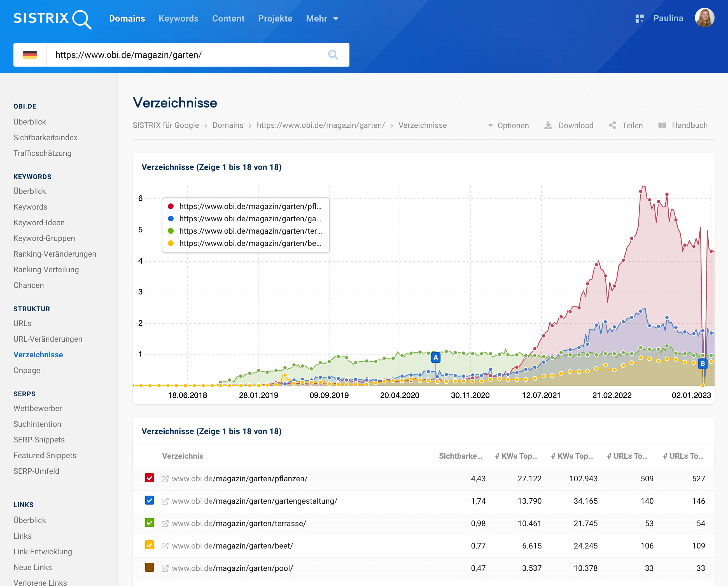Viewport: 728px width, 586px height.
Task: Open Paulina's profile avatar menu
Action: coord(704,18)
